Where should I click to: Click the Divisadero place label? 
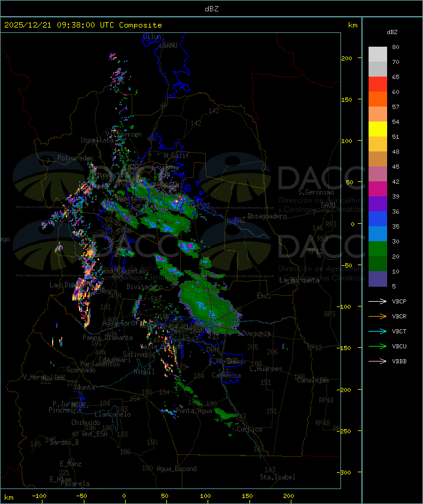click(x=145, y=286)
